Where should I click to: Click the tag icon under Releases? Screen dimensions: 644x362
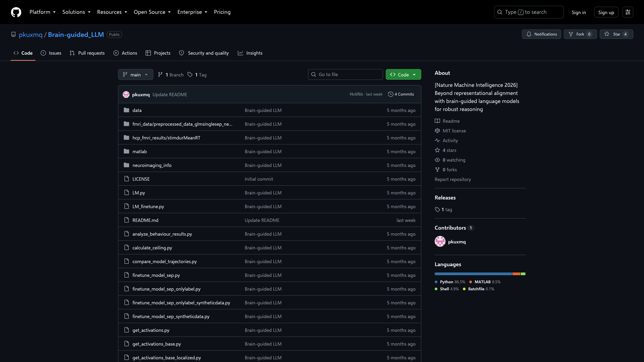(x=437, y=210)
